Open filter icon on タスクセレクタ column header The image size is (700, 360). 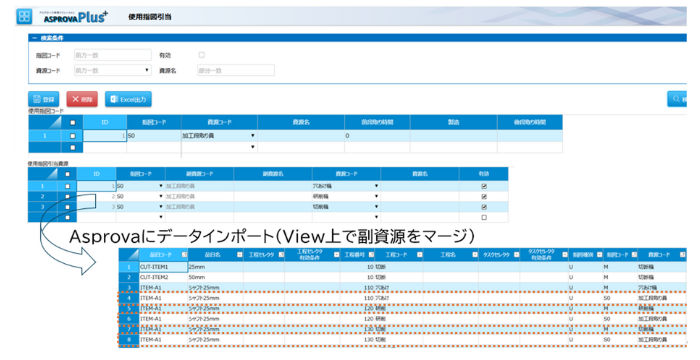(517, 255)
